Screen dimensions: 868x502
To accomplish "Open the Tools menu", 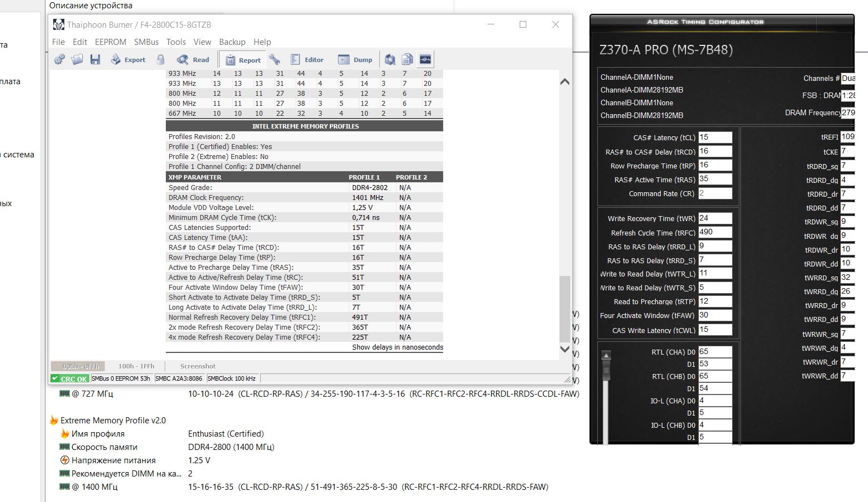I will pos(176,42).
